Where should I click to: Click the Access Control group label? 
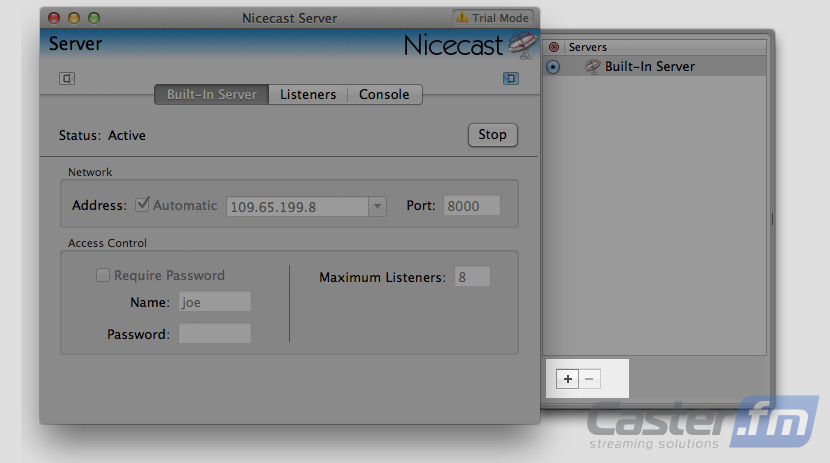tap(107, 243)
